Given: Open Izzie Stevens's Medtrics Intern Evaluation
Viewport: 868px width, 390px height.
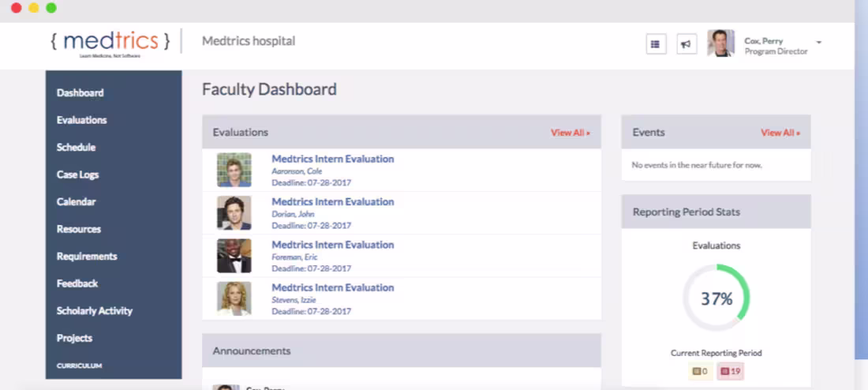Looking at the screenshot, I should [x=333, y=287].
